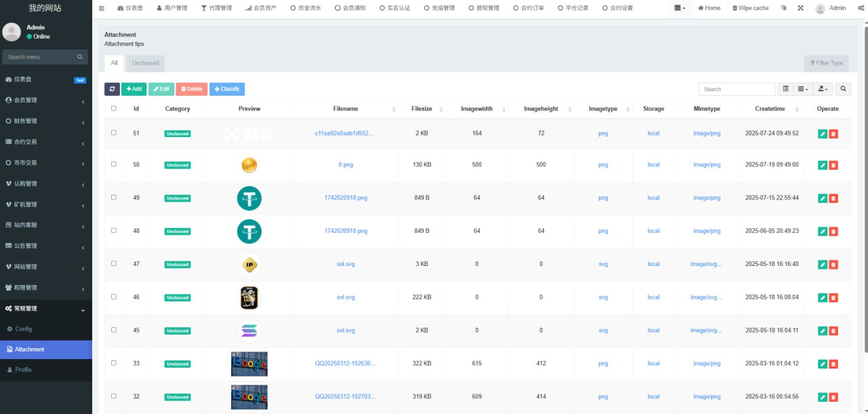Screen dimensions: 868x414
Task: Check the select-all checkbox in table header
Action: pyautogui.click(x=114, y=109)
